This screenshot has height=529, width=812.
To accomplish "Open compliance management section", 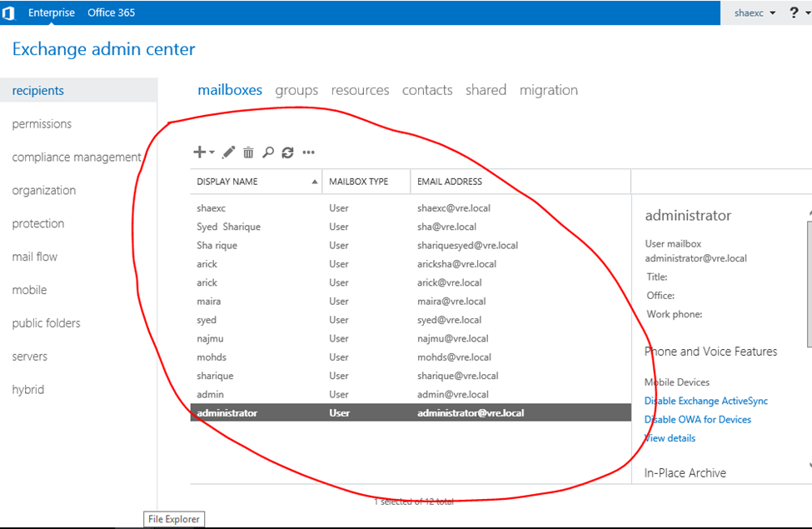I will [77, 157].
